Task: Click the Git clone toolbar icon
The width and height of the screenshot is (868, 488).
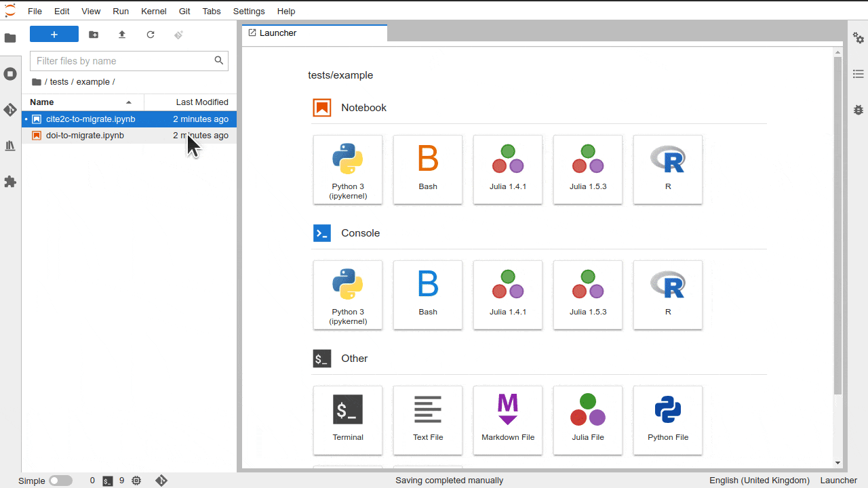Action: pyautogui.click(x=179, y=35)
